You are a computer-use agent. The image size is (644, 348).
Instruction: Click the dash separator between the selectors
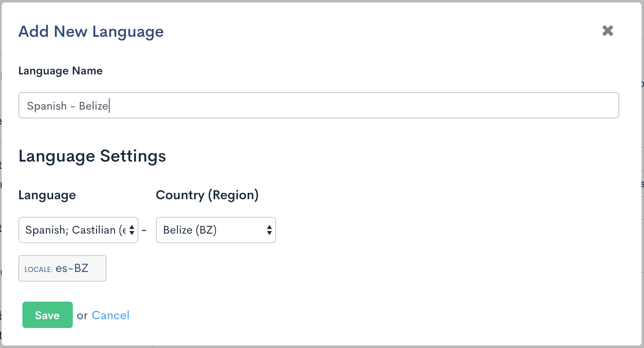coord(144,230)
